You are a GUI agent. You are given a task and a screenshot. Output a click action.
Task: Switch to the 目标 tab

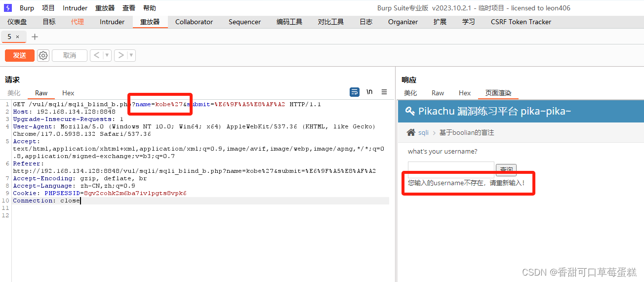pyautogui.click(x=49, y=22)
